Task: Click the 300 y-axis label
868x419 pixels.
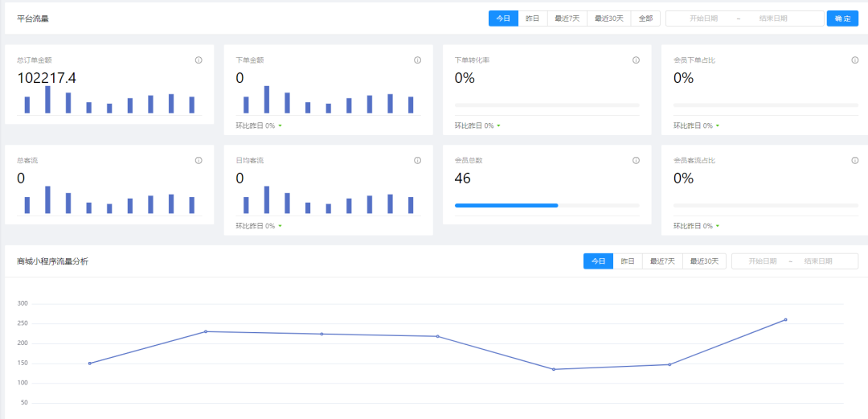Action: (23, 304)
